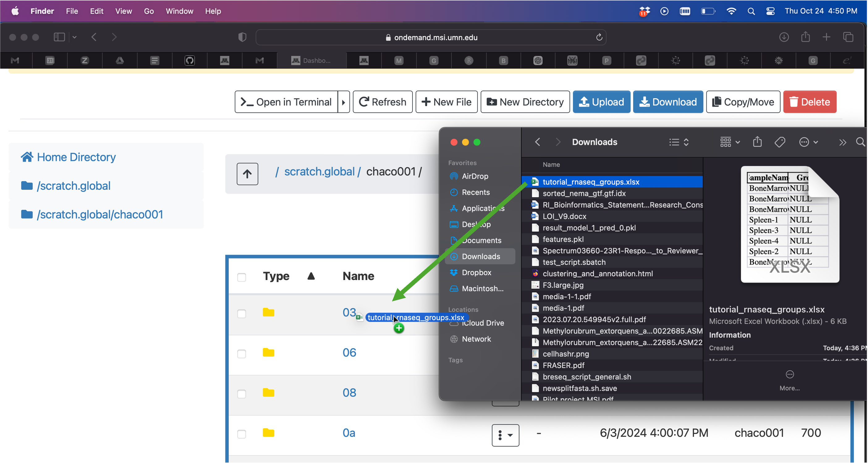The image size is (868, 463).
Task: Open Safari sidebar options chevron
Action: (74, 37)
